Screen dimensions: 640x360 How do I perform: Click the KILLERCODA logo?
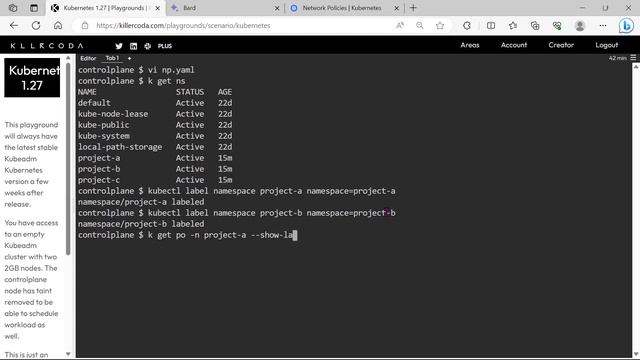47,46
